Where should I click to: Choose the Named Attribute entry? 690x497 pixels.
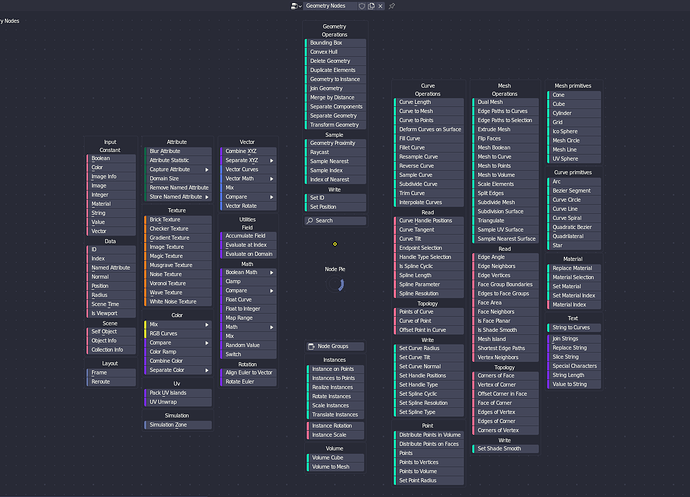[x=111, y=268]
